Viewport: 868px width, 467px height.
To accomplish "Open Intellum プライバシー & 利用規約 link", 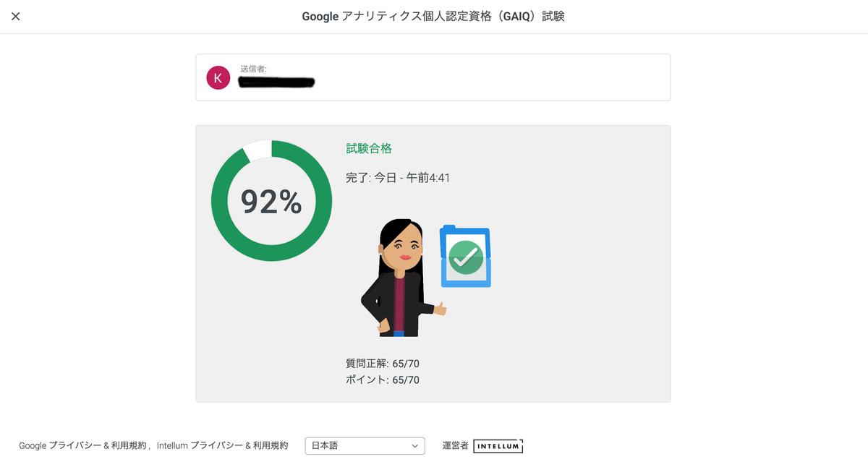I will (222, 446).
